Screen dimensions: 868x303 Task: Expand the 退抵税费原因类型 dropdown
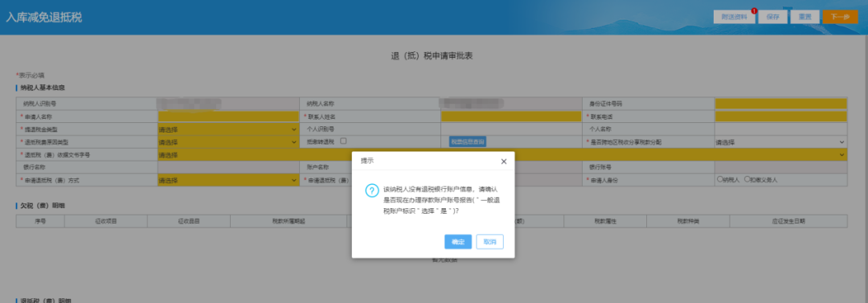pyautogui.click(x=228, y=142)
